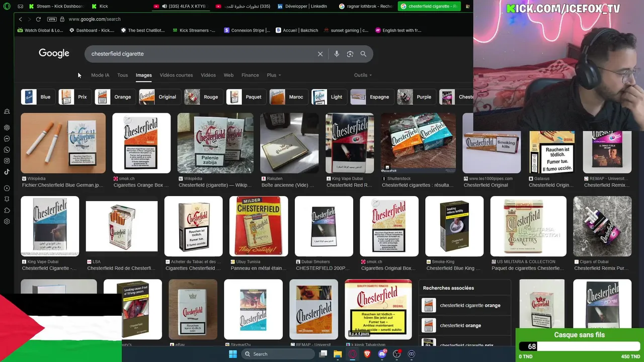Open File Explorer from the taskbar
The width and height of the screenshot is (644, 362).
pyautogui.click(x=338, y=354)
